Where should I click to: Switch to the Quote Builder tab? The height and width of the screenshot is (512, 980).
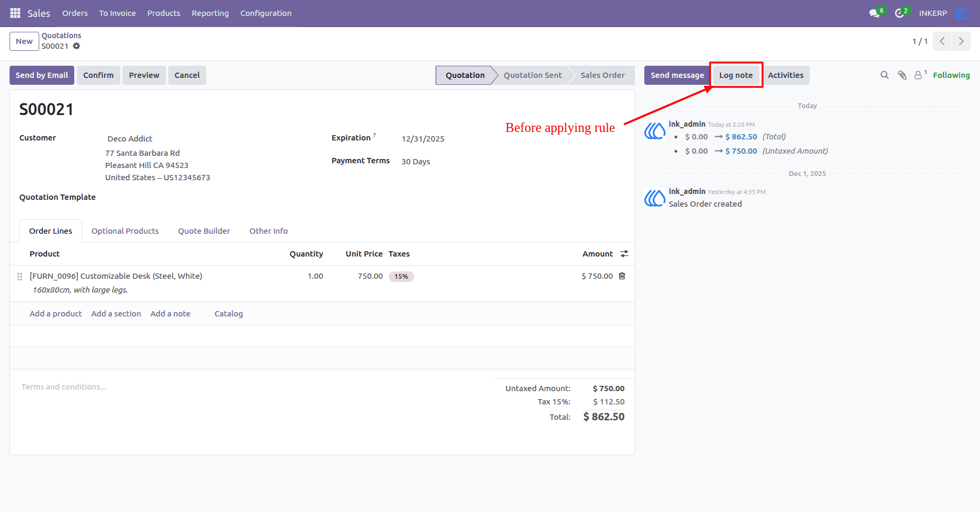204,231
